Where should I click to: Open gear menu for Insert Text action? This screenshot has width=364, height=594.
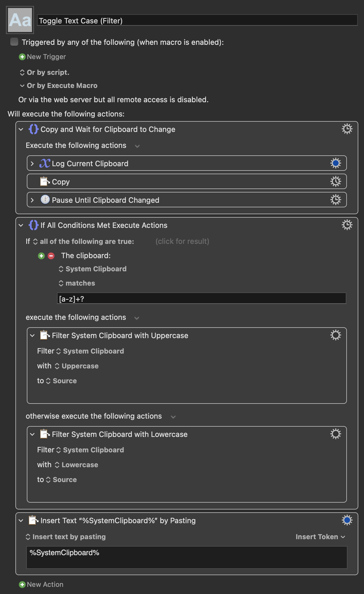(x=347, y=520)
